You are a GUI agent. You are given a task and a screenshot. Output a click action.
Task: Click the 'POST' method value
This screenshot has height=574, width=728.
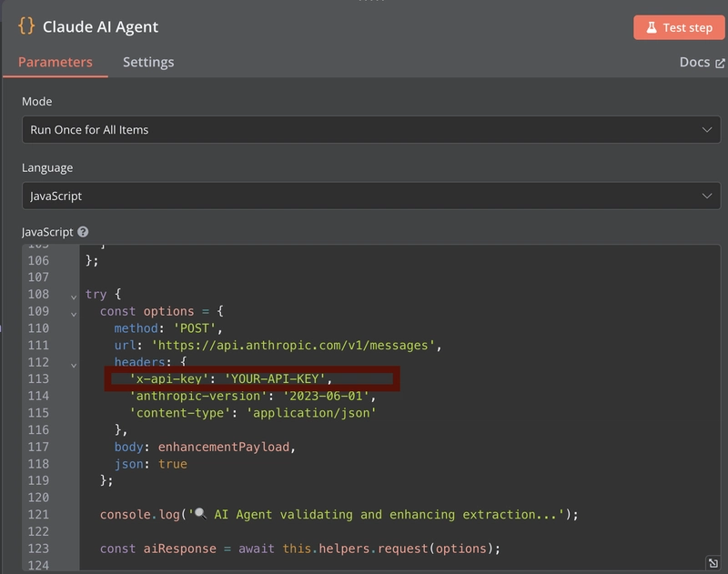pyautogui.click(x=195, y=328)
